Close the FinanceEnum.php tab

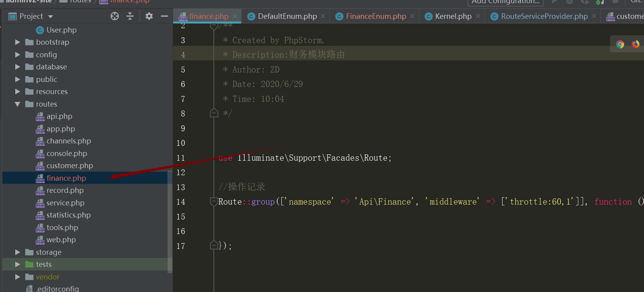412,16
